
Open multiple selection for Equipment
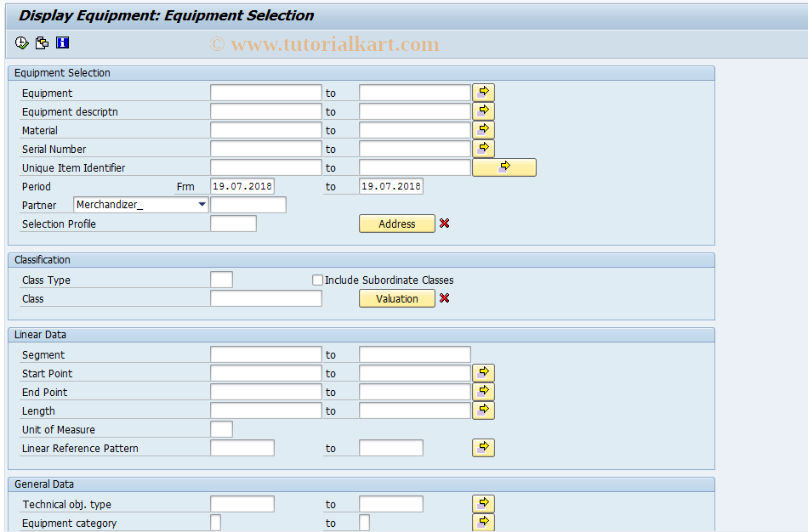[x=483, y=92]
